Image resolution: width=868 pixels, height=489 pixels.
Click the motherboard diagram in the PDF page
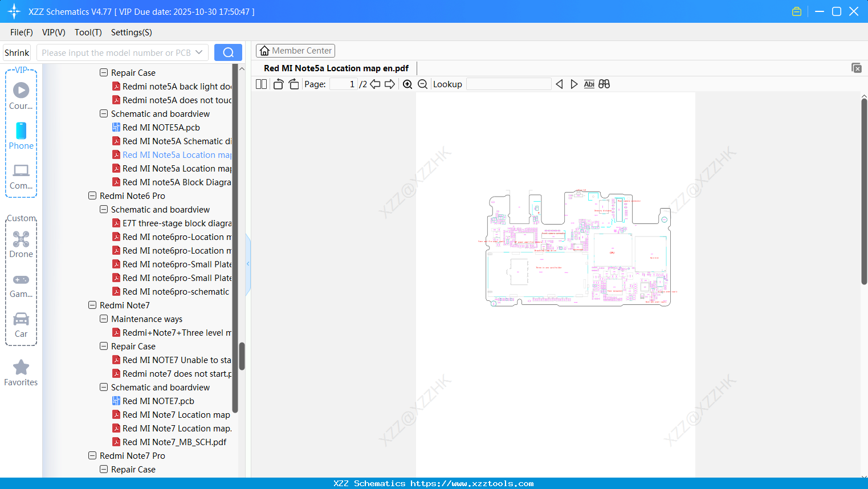click(578, 248)
